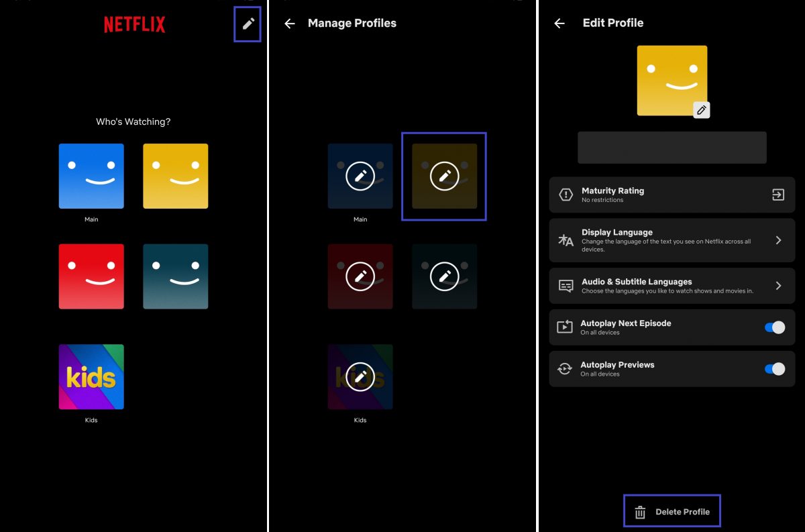Go back from Edit Profile screen
Image resolution: width=805 pixels, height=532 pixels.
(559, 23)
